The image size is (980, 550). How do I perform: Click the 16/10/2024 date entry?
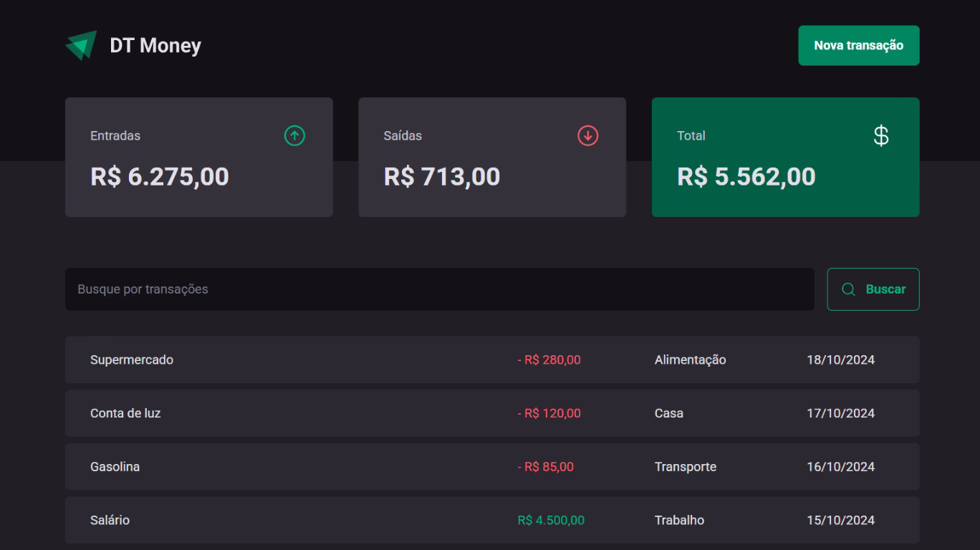(840, 467)
